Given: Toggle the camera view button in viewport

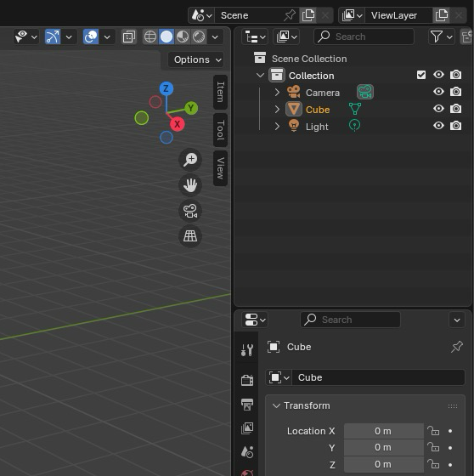Looking at the screenshot, I should point(190,211).
